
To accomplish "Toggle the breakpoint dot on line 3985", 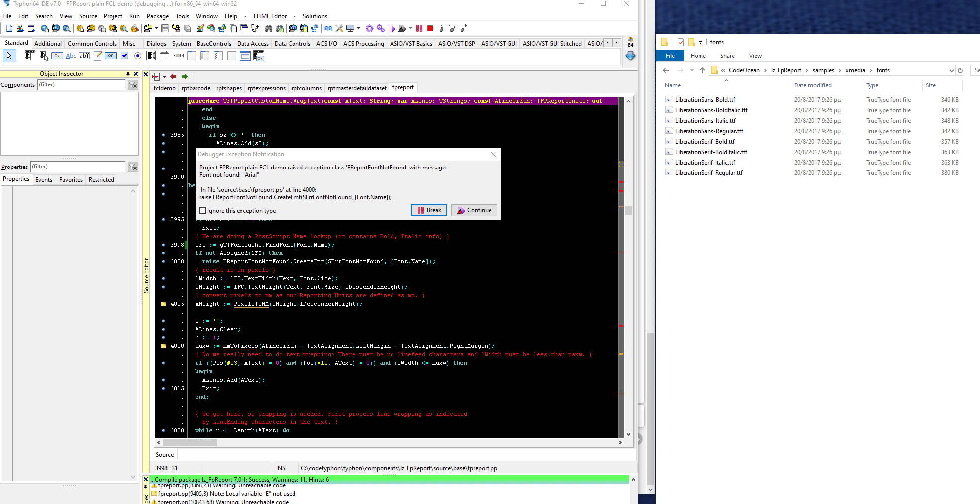I will coord(164,135).
